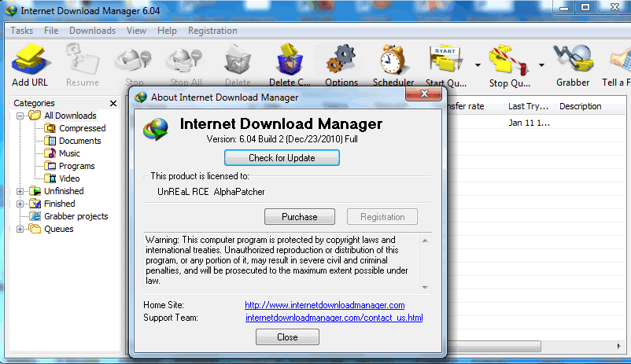Expand the Queues tree node
The image size is (631, 364).
pyautogui.click(x=20, y=230)
